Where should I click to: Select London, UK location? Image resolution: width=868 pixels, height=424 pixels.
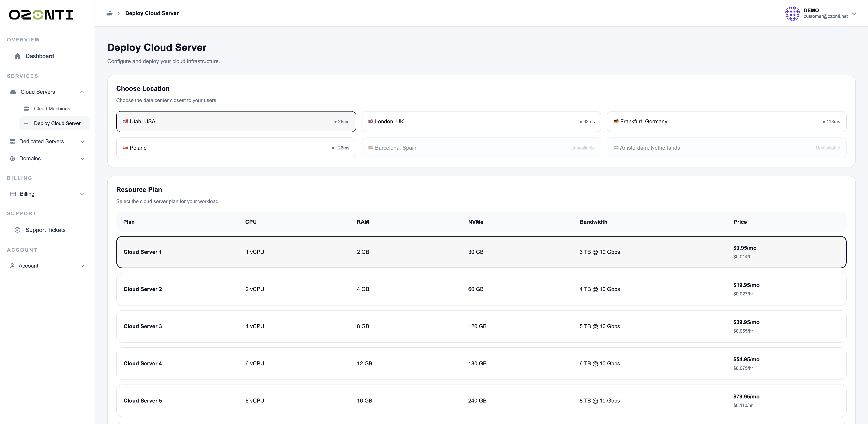(x=481, y=122)
